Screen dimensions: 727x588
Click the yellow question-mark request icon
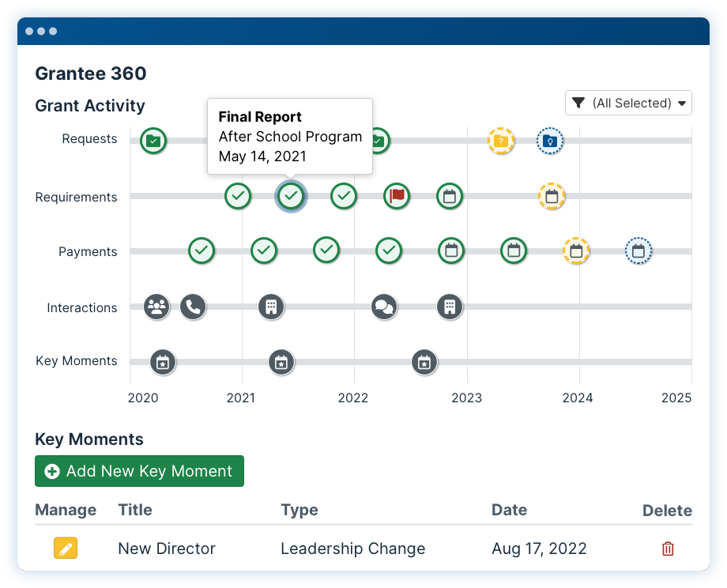501,141
